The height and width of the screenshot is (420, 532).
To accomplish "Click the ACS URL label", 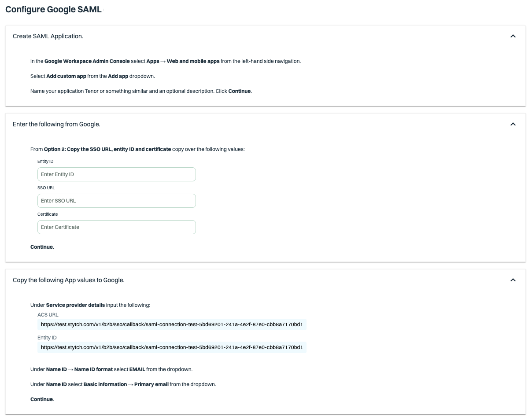I will click(x=48, y=315).
